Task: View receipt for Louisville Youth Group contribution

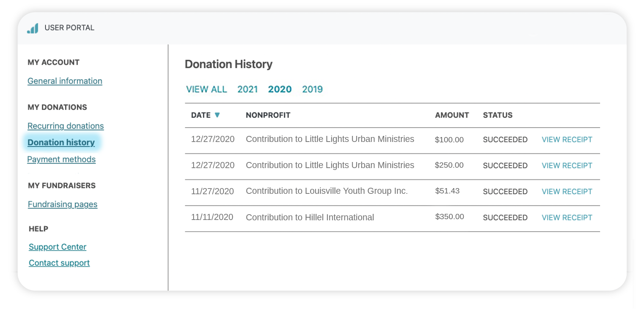Action: point(567,192)
